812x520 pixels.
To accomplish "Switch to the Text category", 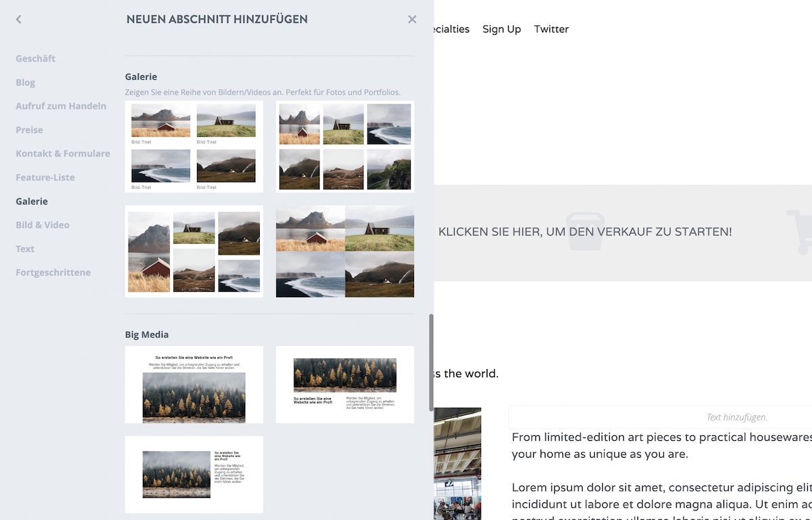I will [25, 248].
